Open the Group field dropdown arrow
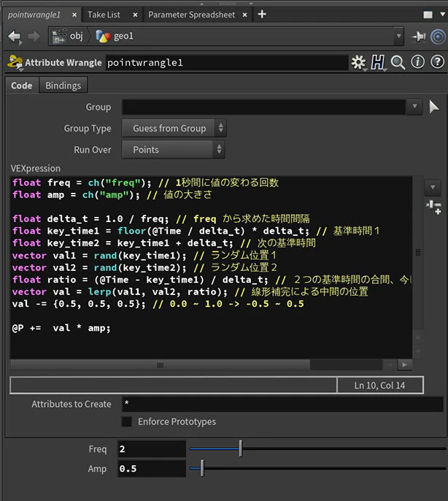The height and width of the screenshot is (501, 448). 414,107
